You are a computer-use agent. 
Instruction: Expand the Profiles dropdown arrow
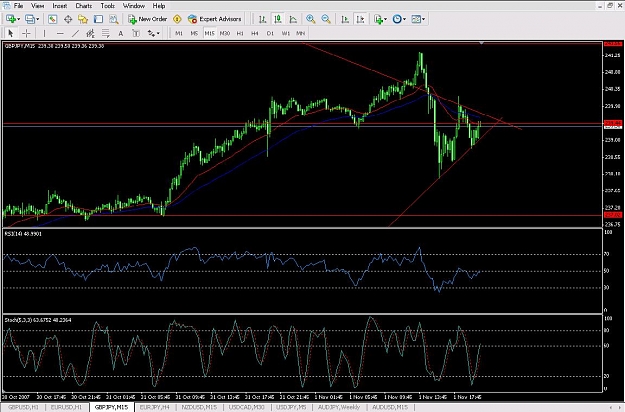click(x=37, y=19)
